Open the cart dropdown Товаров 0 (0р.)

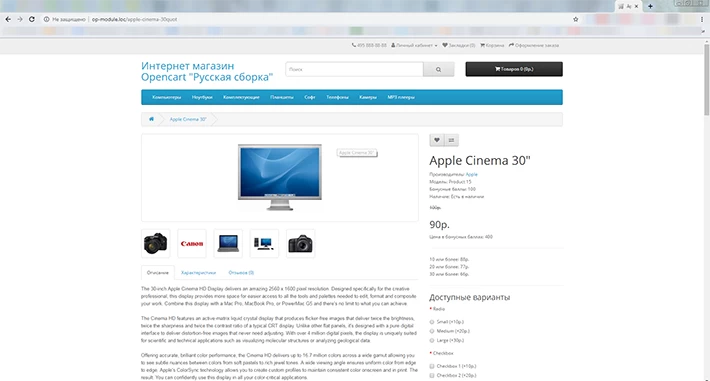point(514,69)
